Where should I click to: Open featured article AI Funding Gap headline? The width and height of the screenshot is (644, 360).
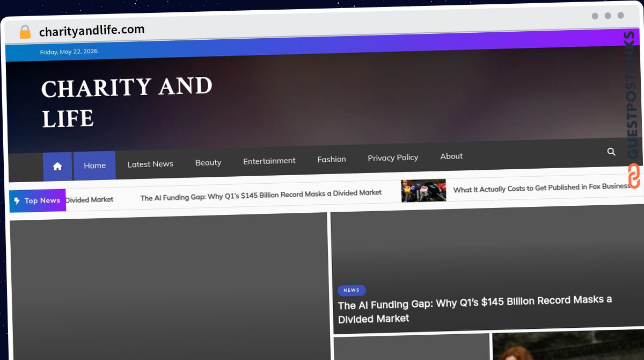pos(475,309)
